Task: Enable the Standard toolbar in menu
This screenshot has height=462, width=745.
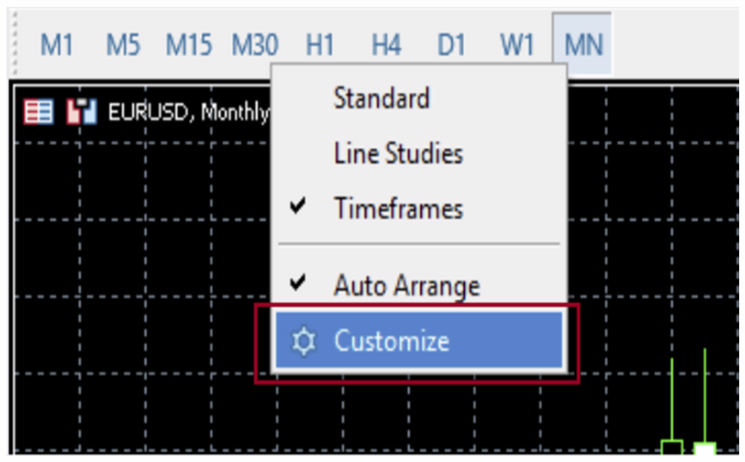Action: 381,98
